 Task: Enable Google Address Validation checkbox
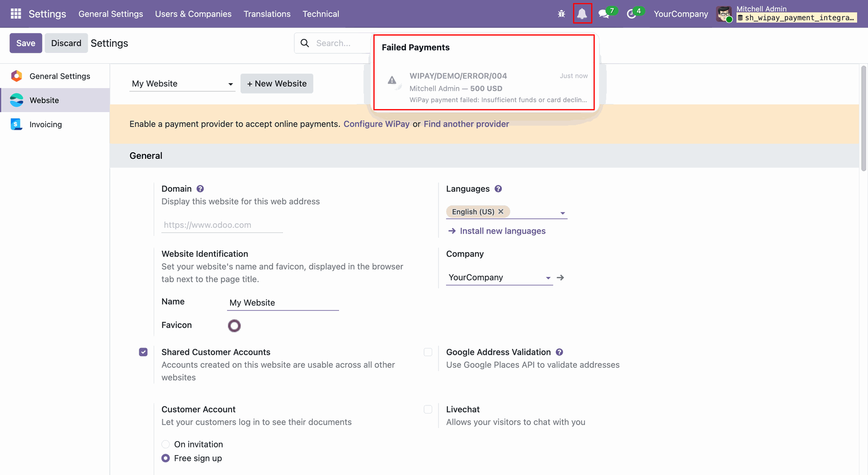click(x=428, y=352)
